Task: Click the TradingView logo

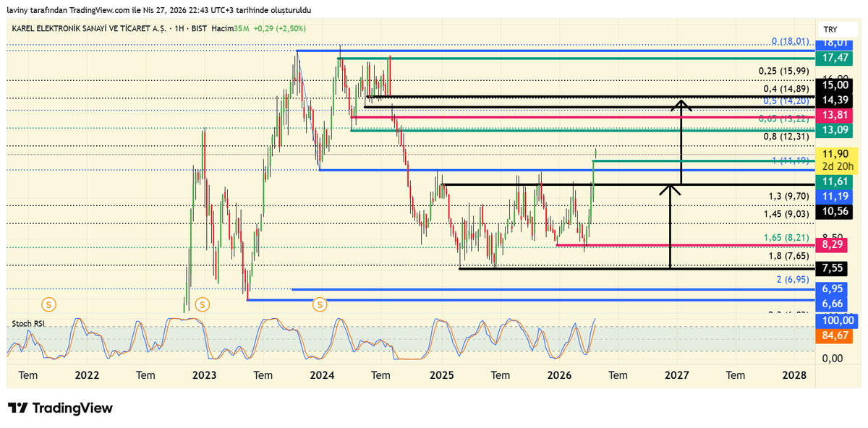Action: (x=60, y=408)
